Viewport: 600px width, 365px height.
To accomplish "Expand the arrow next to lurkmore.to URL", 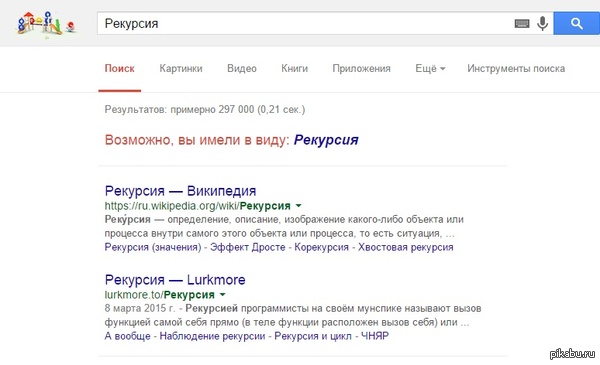I will (223, 295).
